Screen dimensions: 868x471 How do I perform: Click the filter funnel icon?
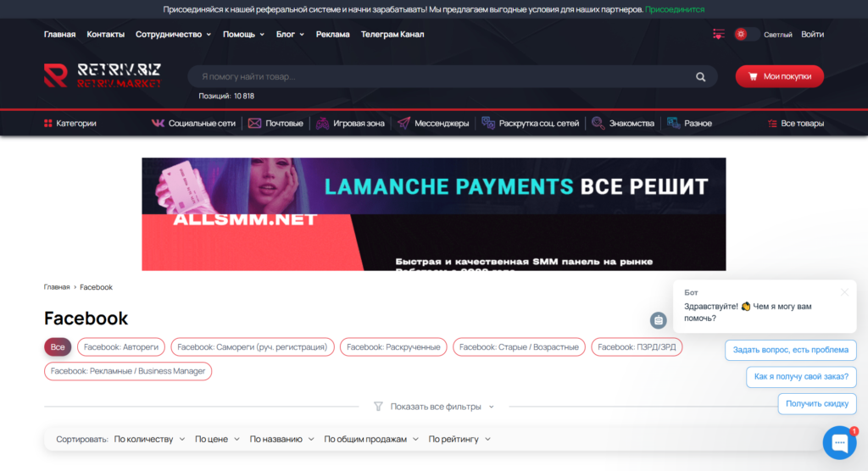pos(378,407)
